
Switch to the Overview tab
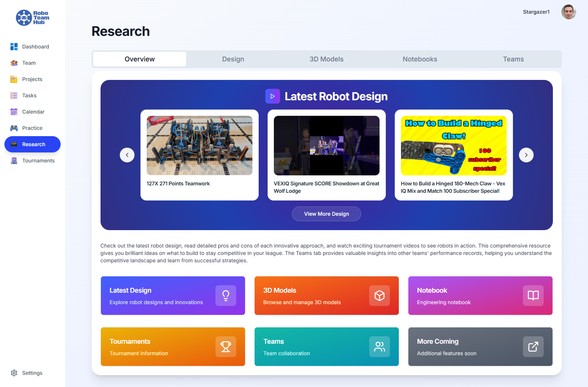[140, 59]
